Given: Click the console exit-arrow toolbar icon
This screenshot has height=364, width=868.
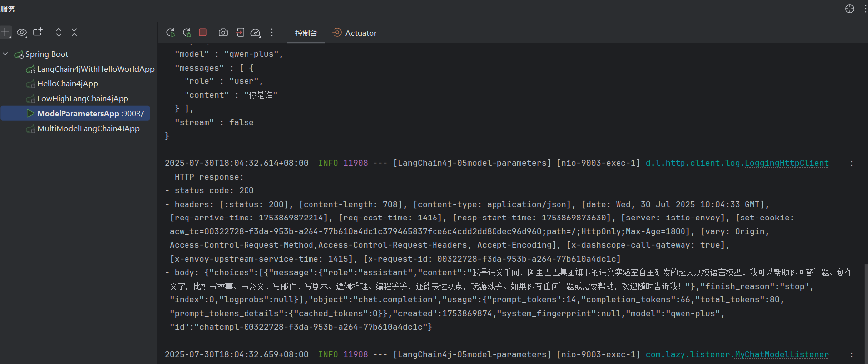Looking at the screenshot, I should (240, 33).
